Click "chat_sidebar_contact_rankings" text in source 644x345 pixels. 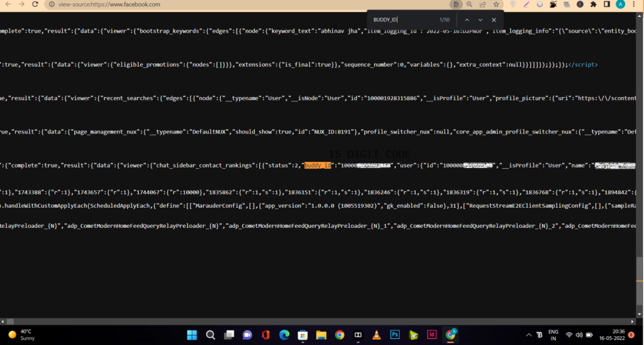204,166
